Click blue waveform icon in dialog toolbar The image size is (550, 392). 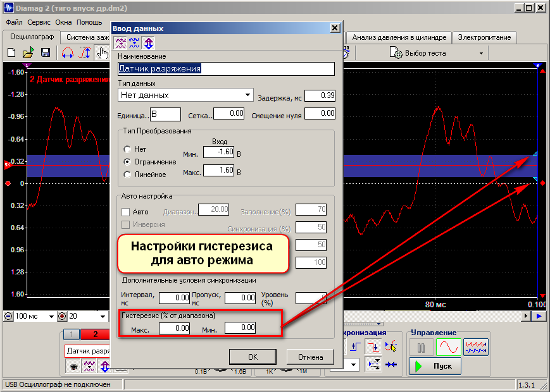[134, 43]
